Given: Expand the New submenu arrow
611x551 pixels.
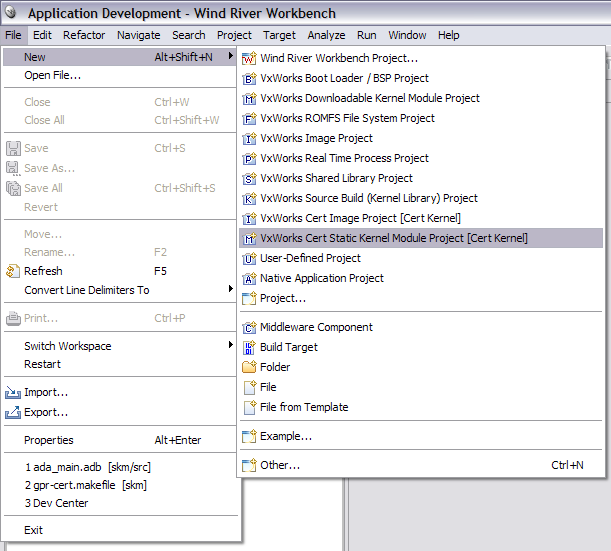Looking at the screenshot, I should coord(231,56).
